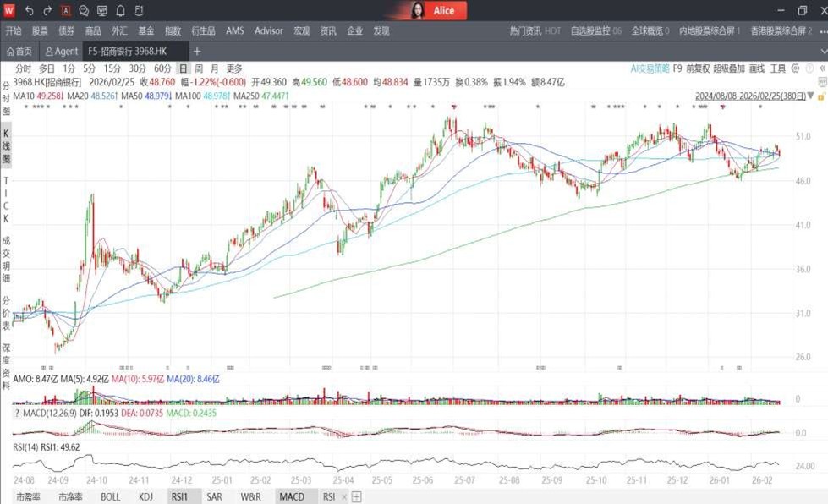Enable the BOLL indicator
Image resolution: width=828 pixels, height=504 pixels.
pos(110,497)
